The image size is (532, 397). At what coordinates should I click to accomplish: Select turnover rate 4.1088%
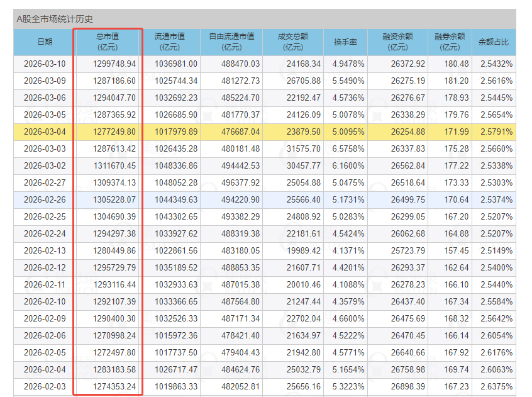coord(348,284)
